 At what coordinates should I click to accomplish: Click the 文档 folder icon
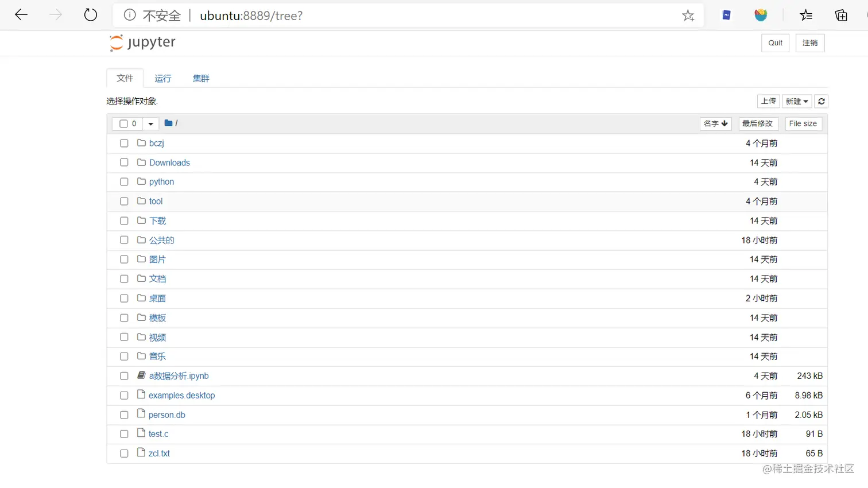pos(141,278)
